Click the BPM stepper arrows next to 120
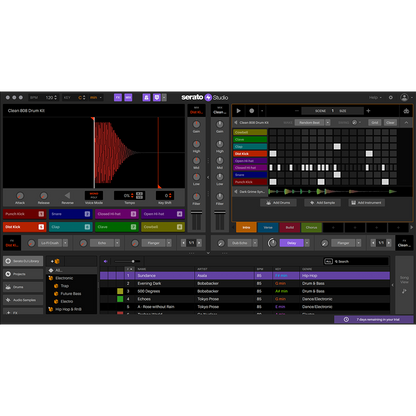416x416 pixels. 55,98
